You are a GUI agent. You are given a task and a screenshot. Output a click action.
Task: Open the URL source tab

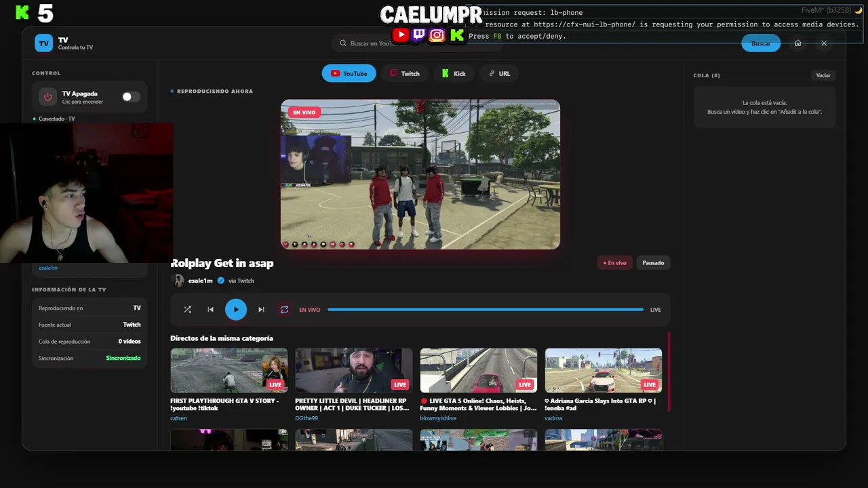pos(499,73)
